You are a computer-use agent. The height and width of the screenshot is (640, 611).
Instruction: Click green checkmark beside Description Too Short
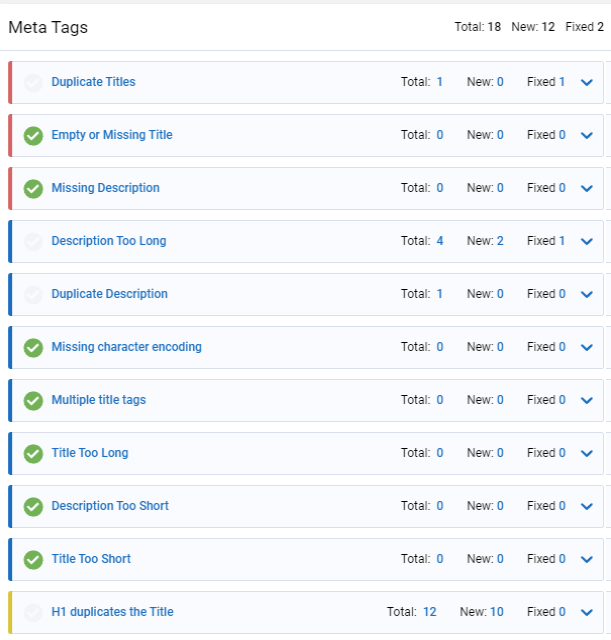pyautogui.click(x=33, y=507)
